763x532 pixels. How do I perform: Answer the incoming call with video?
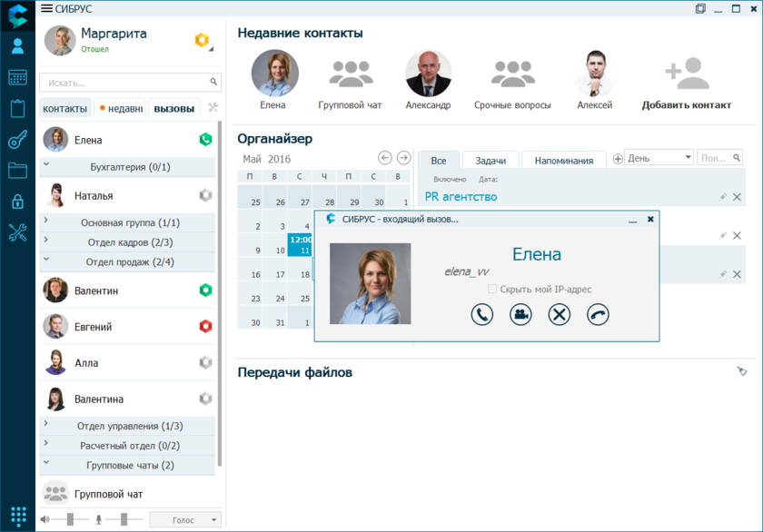(x=520, y=314)
